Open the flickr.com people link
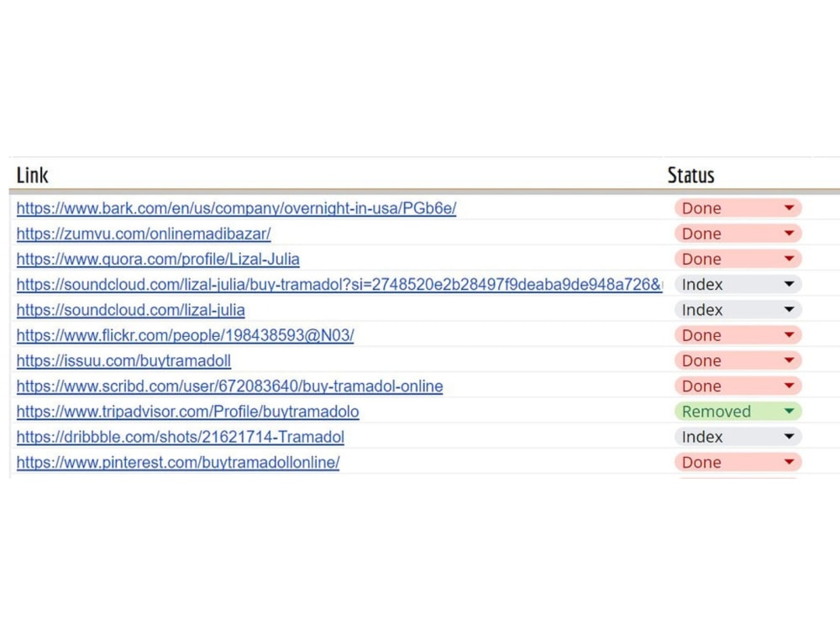The image size is (840, 630). coord(186,335)
